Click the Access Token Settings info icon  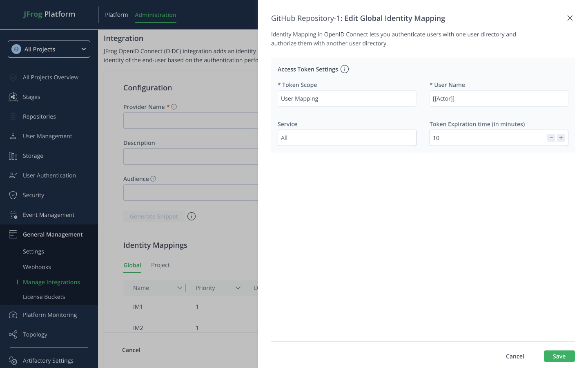345,69
